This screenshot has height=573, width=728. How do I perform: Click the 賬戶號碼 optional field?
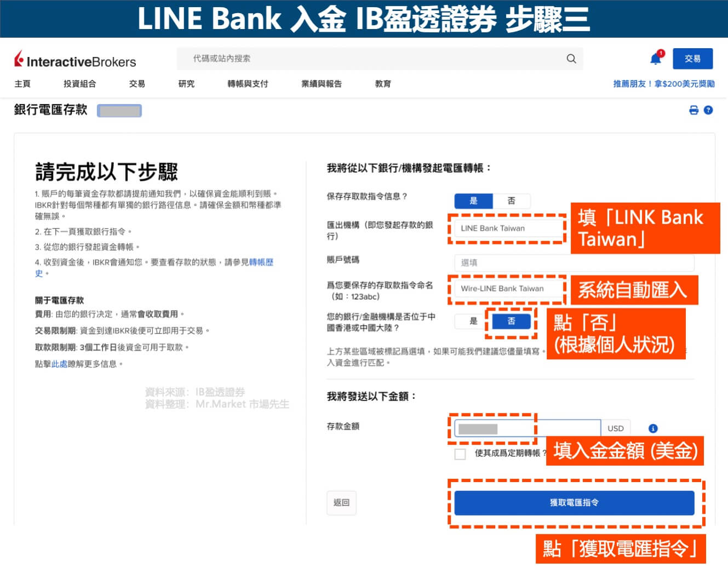[x=574, y=263]
